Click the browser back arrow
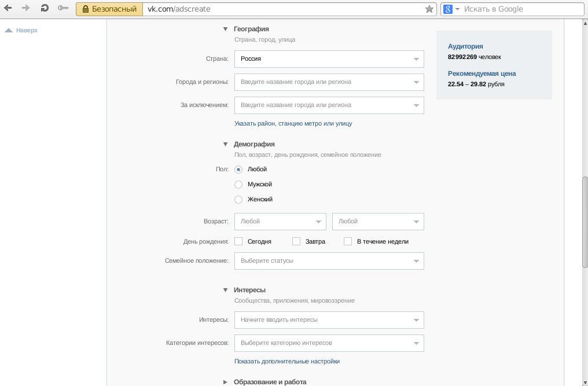 pos(8,9)
